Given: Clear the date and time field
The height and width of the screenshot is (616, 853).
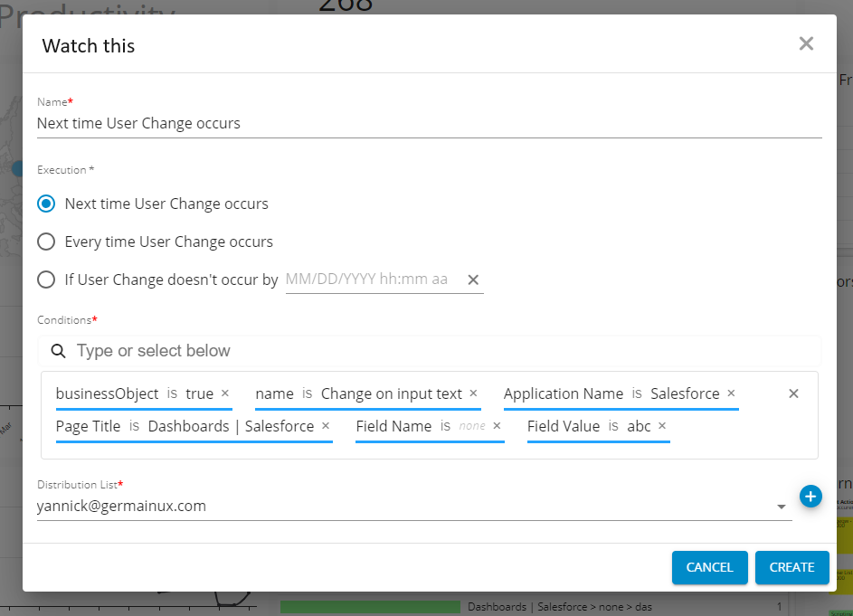Looking at the screenshot, I should click(473, 280).
